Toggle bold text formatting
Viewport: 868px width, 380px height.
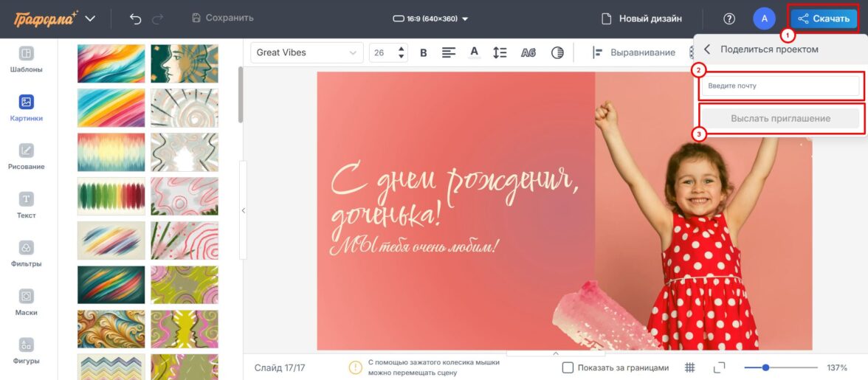(424, 52)
